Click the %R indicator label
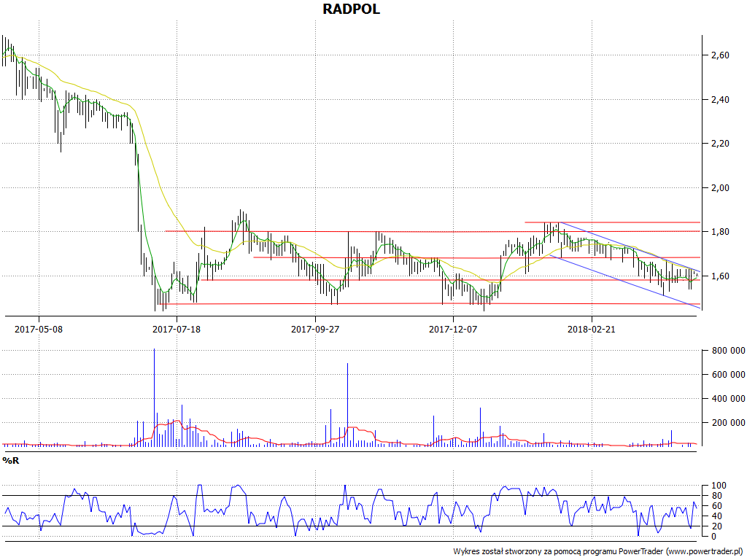The width and height of the screenshot is (747, 560). coord(10,461)
